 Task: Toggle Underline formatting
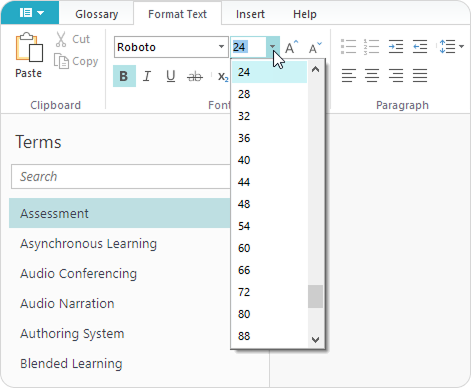[x=171, y=76]
